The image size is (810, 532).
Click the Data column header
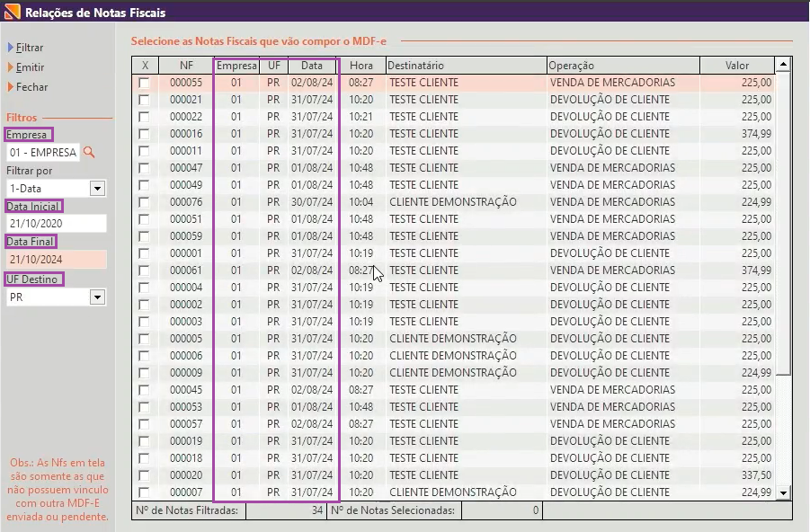(x=312, y=66)
